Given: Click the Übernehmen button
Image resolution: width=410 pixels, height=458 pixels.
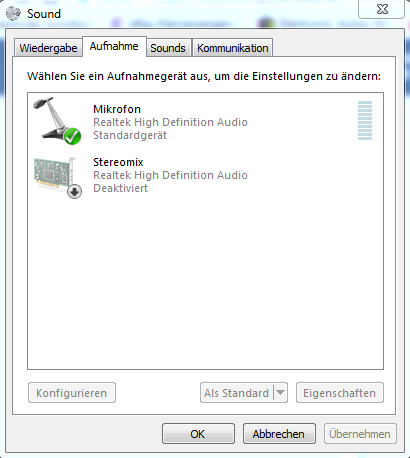Looking at the screenshot, I should point(360,434).
